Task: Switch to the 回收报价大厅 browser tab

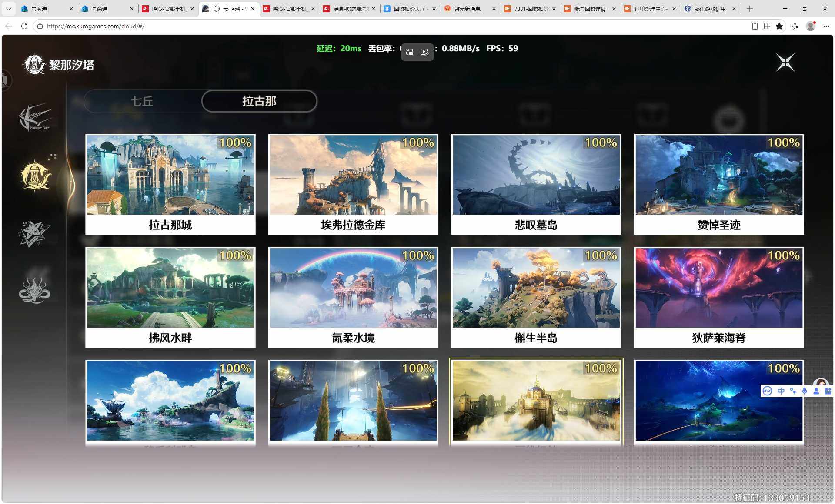Action: (x=410, y=9)
